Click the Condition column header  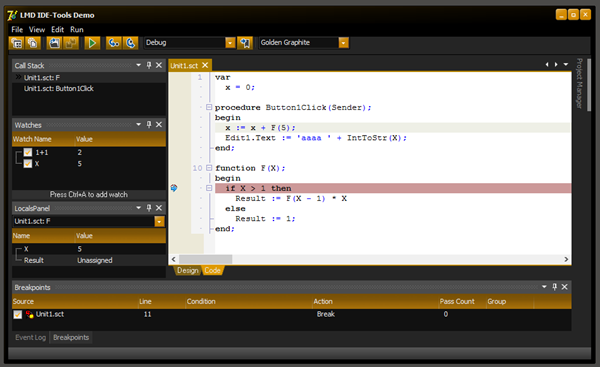[x=249, y=302]
